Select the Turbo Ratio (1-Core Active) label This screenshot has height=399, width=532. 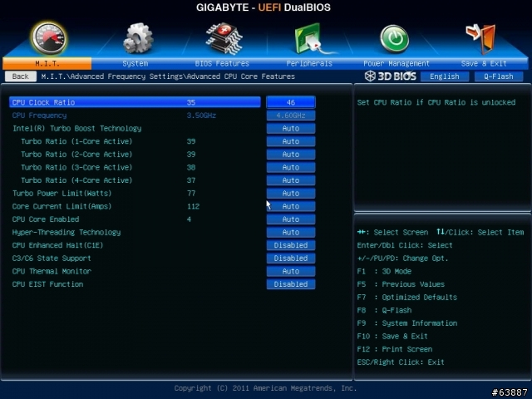click(76, 141)
